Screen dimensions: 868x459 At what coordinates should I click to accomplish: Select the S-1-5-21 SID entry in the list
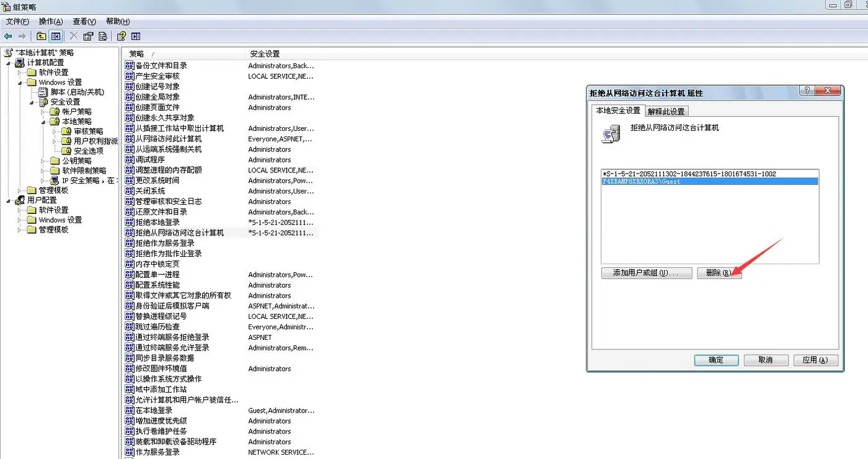[710, 174]
